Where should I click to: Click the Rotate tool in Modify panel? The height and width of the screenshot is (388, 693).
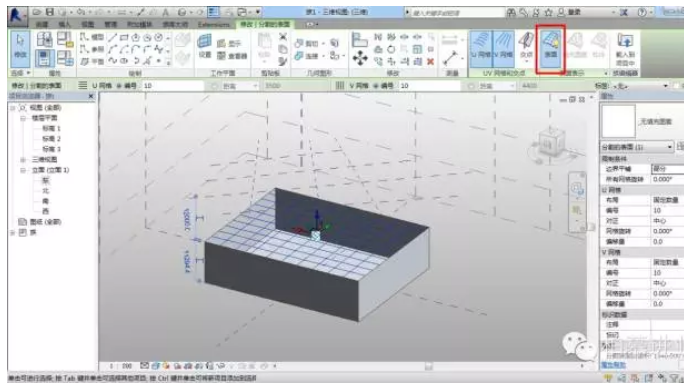[x=391, y=49]
